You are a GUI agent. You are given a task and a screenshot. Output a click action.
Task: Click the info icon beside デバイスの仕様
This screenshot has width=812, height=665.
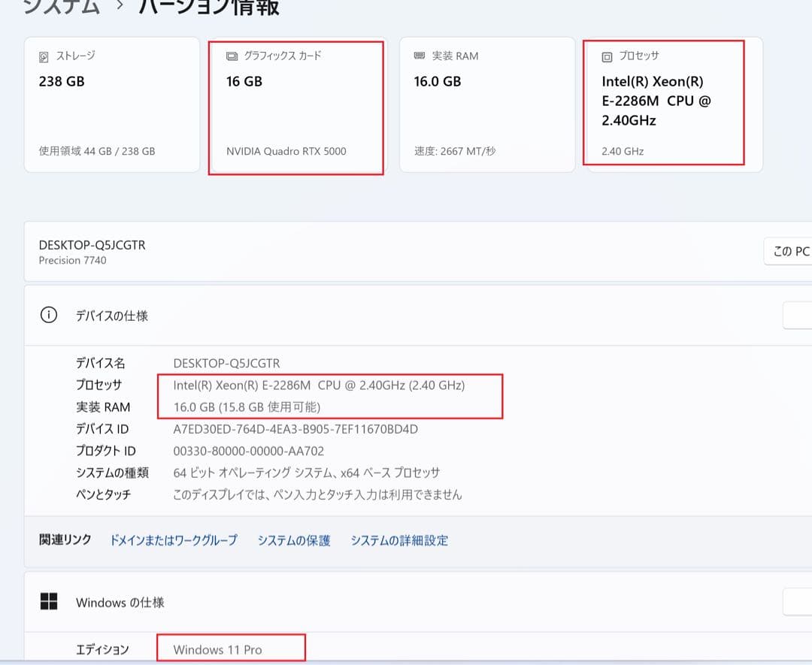point(48,315)
